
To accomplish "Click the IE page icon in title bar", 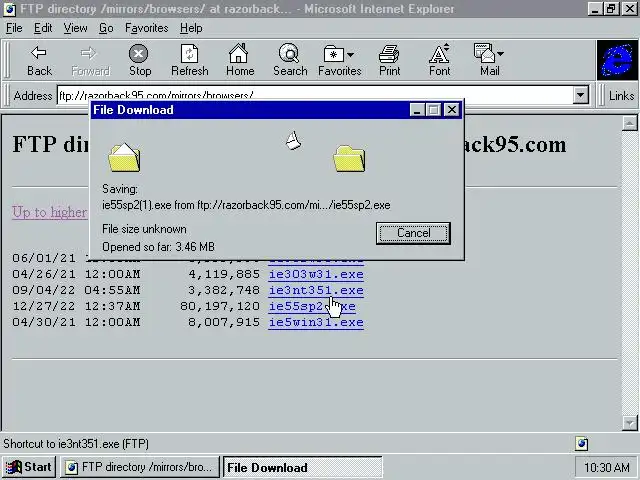I will (9, 9).
